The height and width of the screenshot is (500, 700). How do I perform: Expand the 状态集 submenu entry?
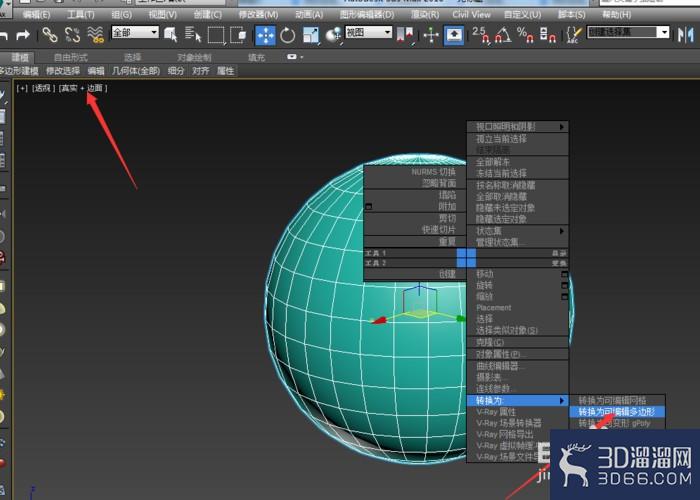517,231
